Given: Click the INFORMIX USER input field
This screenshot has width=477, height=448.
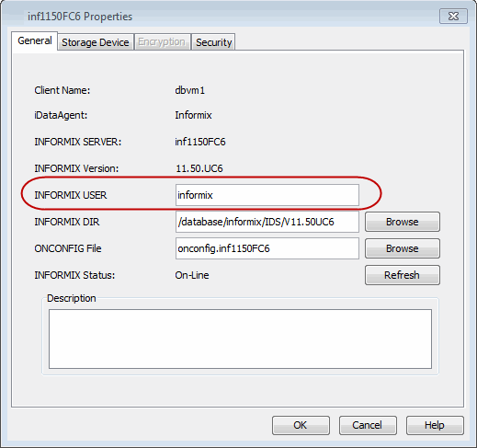Looking at the screenshot, I should pyautogui.click(x=267, y=195).
